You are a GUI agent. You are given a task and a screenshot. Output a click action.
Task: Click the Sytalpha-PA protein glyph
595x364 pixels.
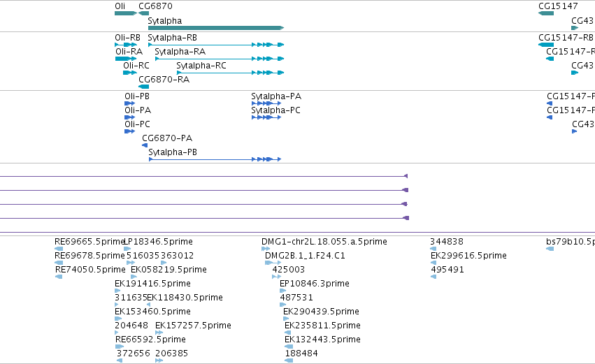pos(266,103)
